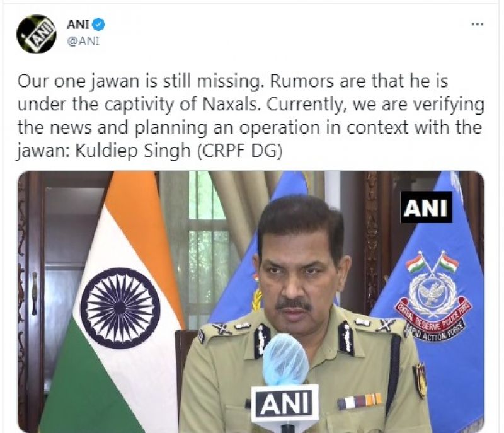This screenshot has height=433, width=504.
Task: Click the crossed Indian flags above the CRPF emblem
Action: pos(432,263)
